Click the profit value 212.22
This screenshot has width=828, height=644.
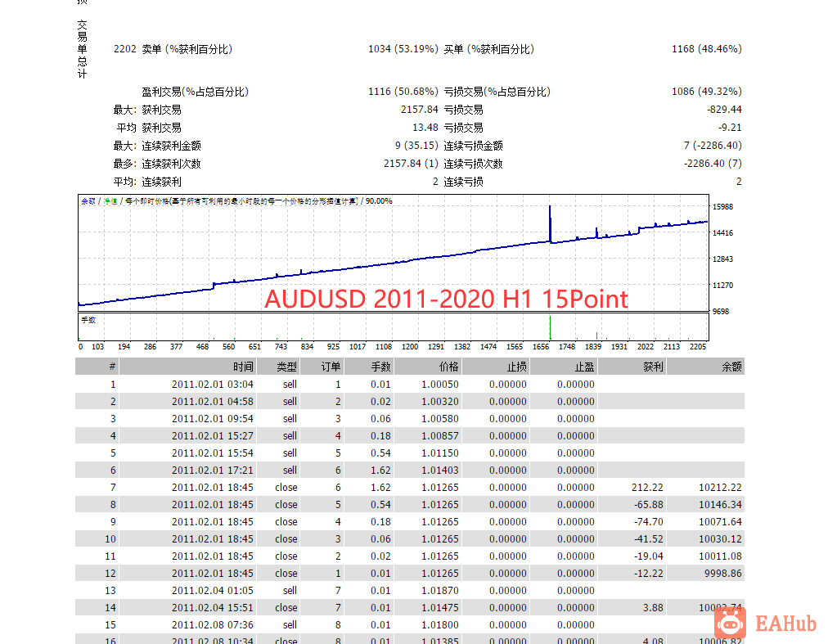pyautogui.click(x=647, y=487)
